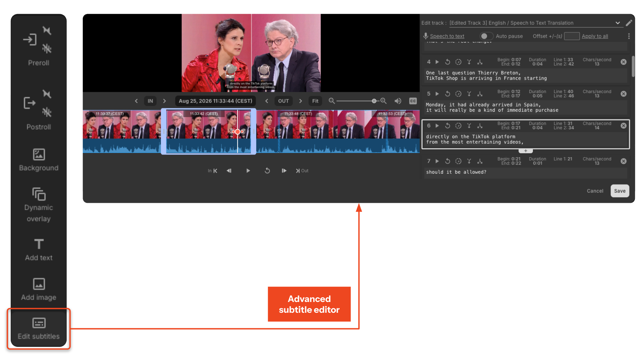The image size is (644, 361).
Task: Enable the Auto pause switch
Action: click(x=486, y=36)
